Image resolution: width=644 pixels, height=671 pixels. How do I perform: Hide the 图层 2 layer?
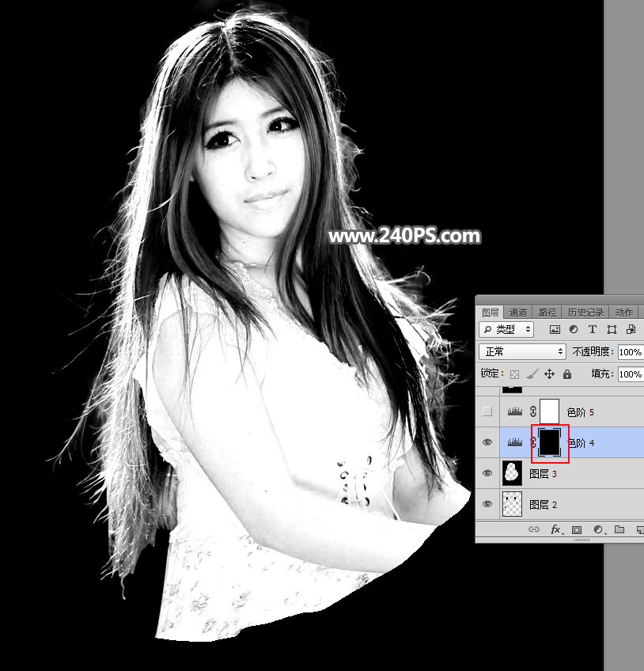pyautogui.click(x=487, y=504)
